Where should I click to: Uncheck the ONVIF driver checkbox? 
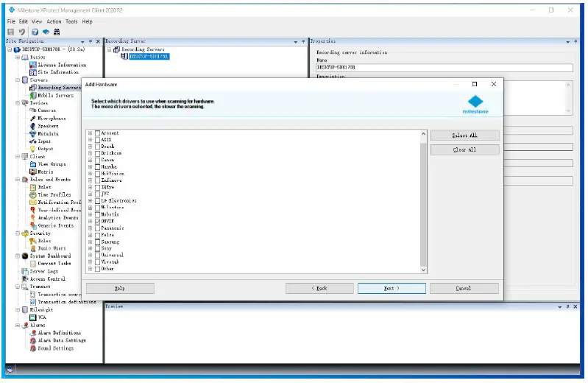(x=97, y=222)
